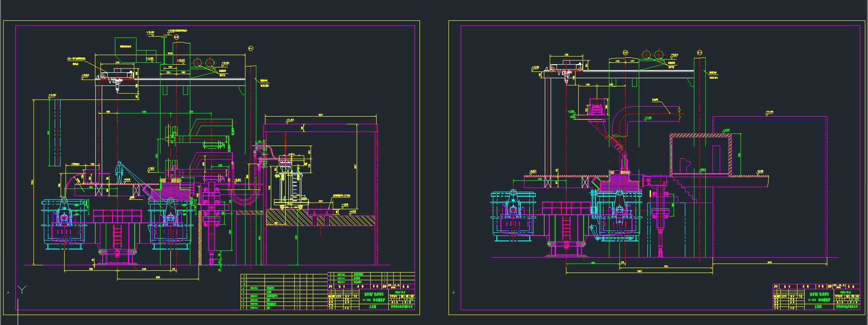
Task: Select left red circle in left drawing's top
Action: click(198, 62)
